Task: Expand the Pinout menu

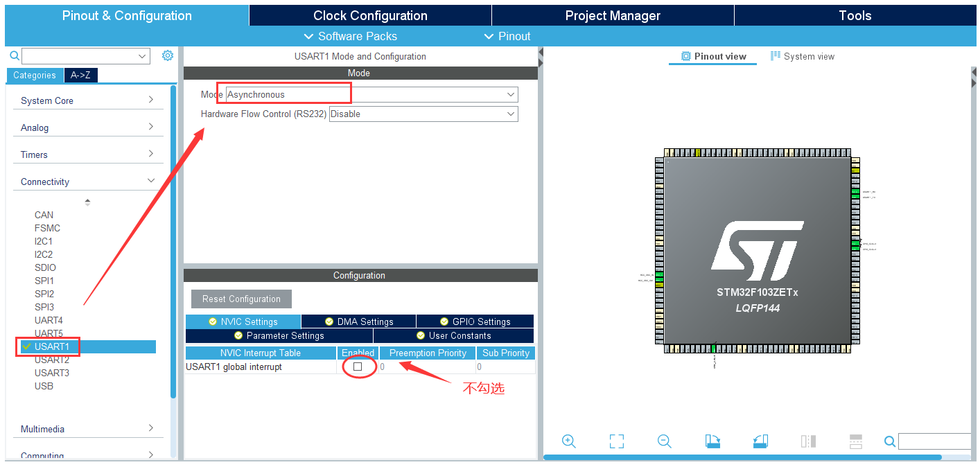Action: (x=507, y=36)
